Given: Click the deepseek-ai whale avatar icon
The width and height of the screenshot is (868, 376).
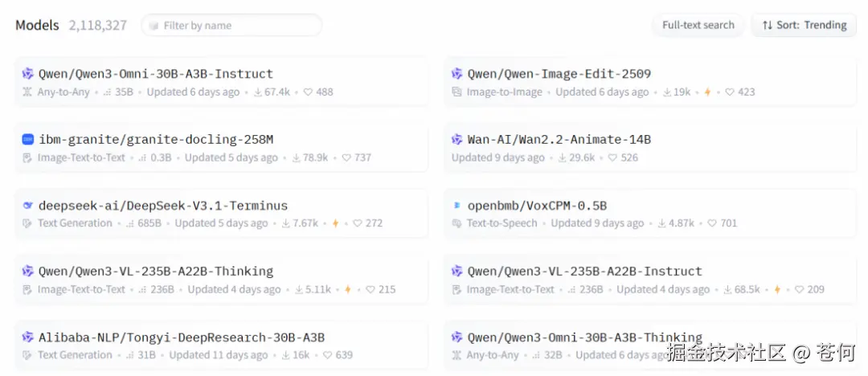Looking at the screenshot, I should [x=28, y=206].
